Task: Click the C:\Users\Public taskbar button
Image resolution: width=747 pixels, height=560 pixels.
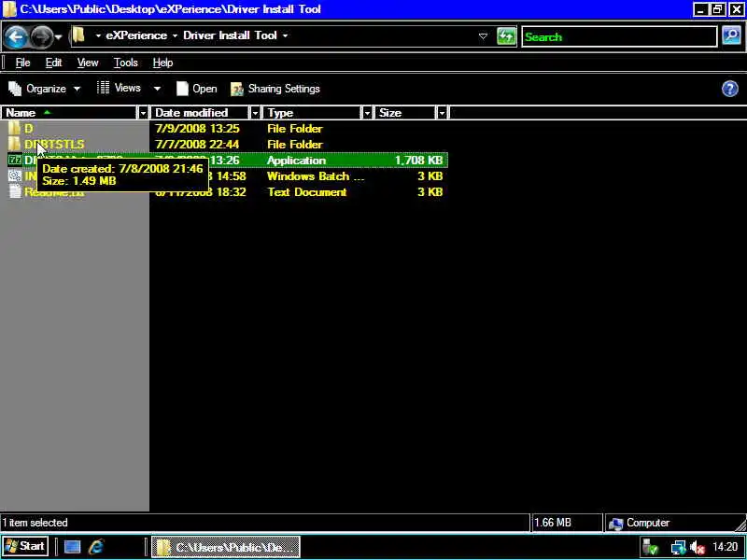Action: pyautogui.click(x=226, y=547)
